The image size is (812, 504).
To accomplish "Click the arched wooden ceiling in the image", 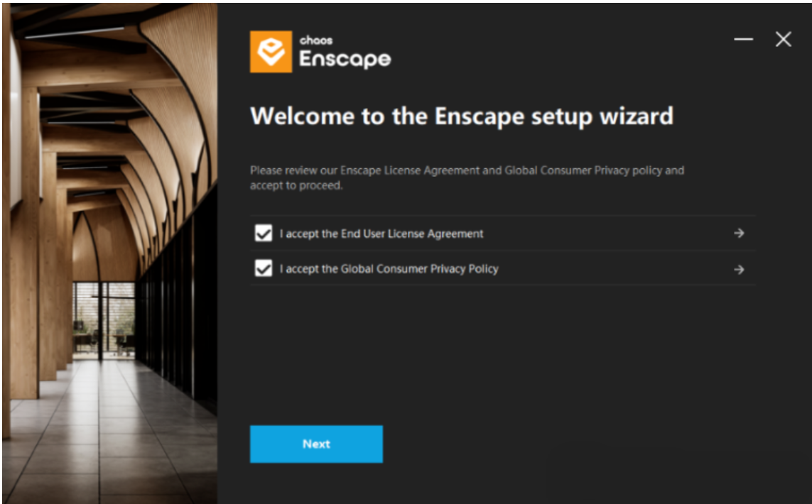I will tap(119, 104).
